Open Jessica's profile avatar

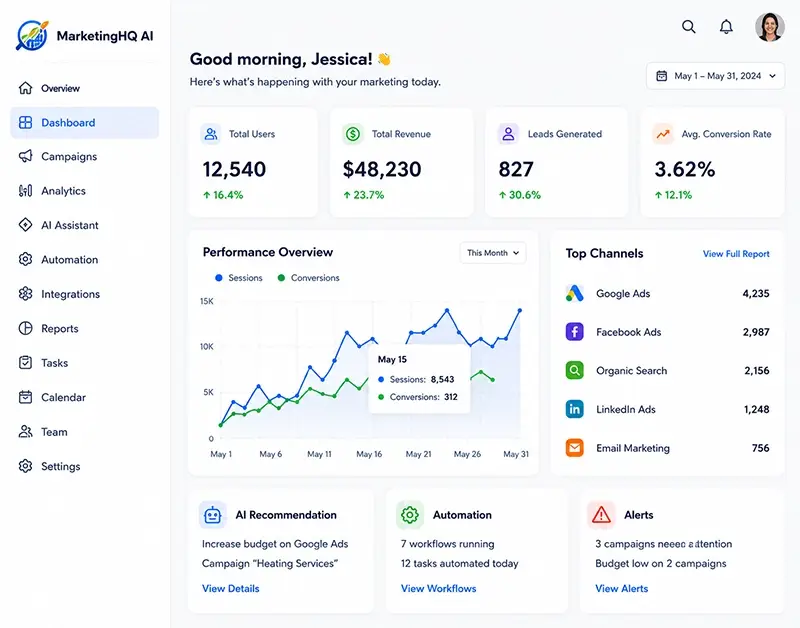coord(769,27)
